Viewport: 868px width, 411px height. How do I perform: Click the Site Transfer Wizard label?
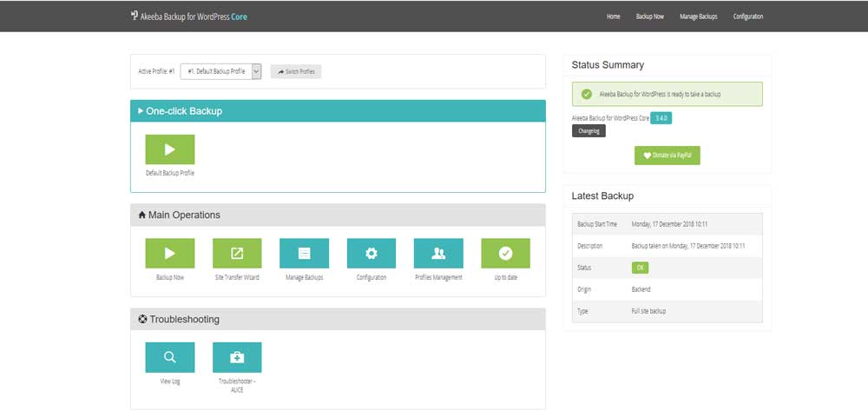[x=237, y=277]
